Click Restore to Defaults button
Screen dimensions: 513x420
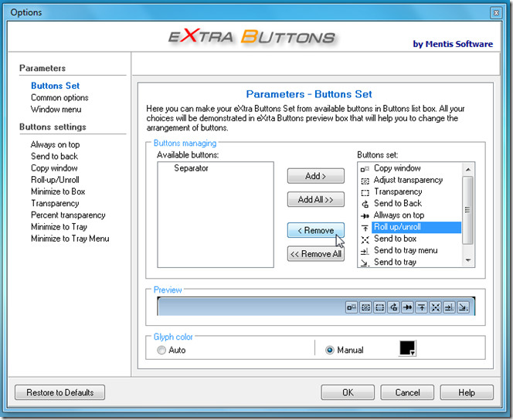click(59, 392)
